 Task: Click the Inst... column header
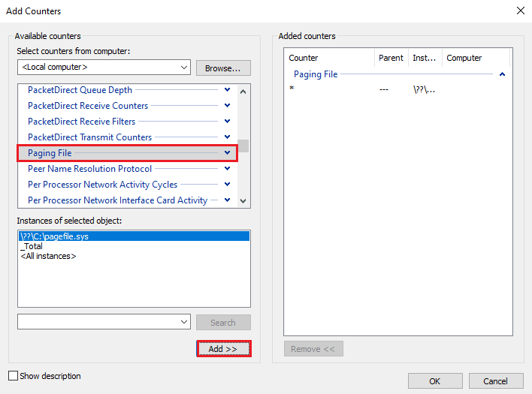click(425, 58)
